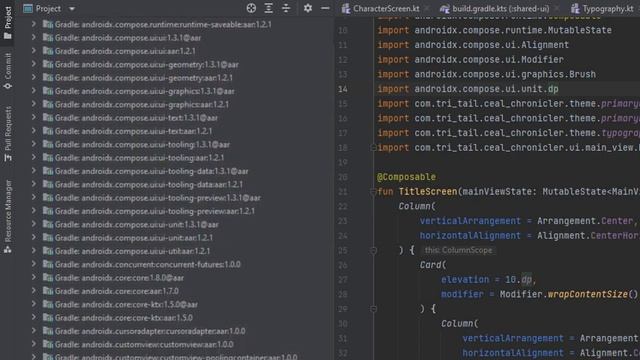Expand runtime-saveable:aar:1.2.1 library node
Viewport: 640px width, 360px height.
34,24
